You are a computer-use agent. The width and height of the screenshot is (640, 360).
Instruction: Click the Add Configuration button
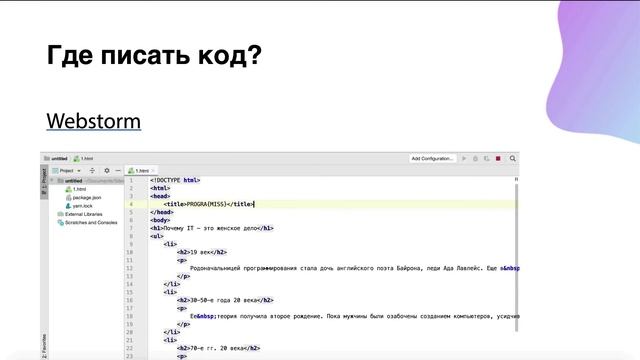point(432,158)
